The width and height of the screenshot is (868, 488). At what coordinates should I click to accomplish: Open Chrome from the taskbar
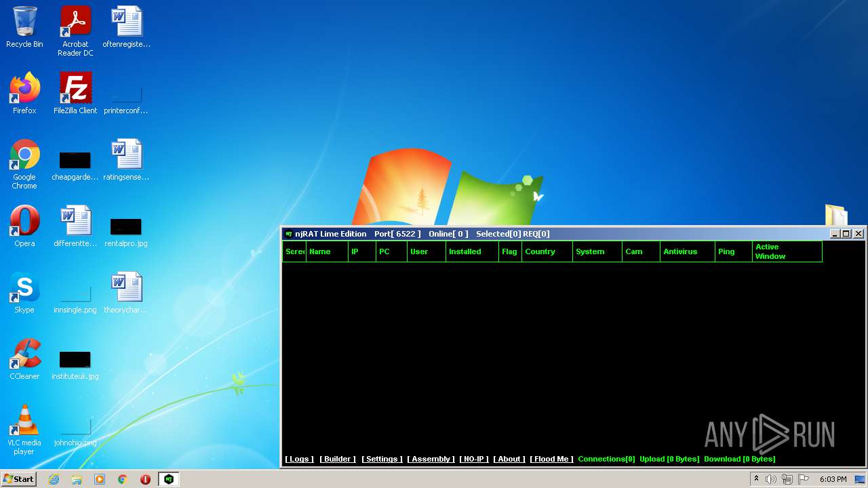click(123, 479)
